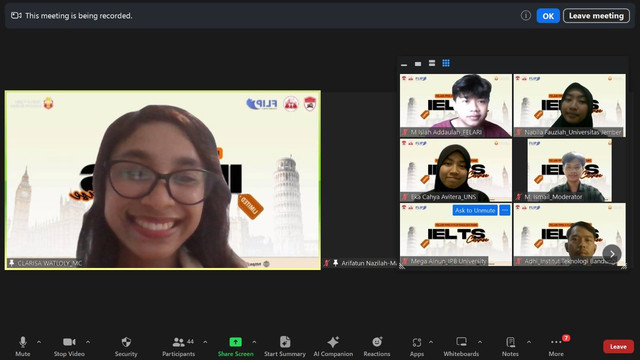Screen dimensions: 640x360
Task: Click the CLARISA WATLOLY_MC main video
Action: [x=163, y=180]
